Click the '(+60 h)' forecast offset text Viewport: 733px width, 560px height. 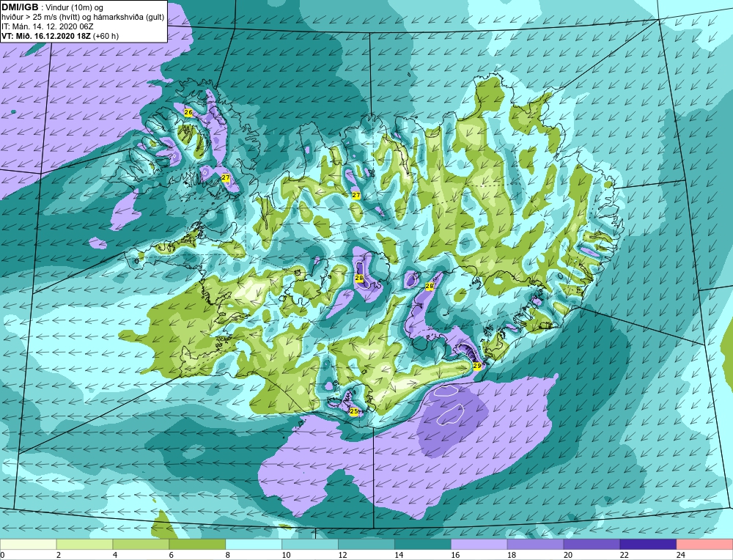(x=106, y=36)
